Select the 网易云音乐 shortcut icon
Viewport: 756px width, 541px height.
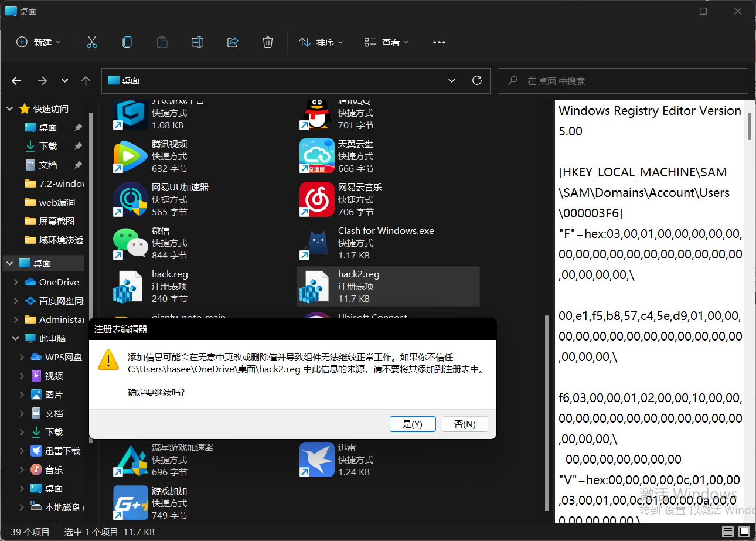(x=316, y=199)
